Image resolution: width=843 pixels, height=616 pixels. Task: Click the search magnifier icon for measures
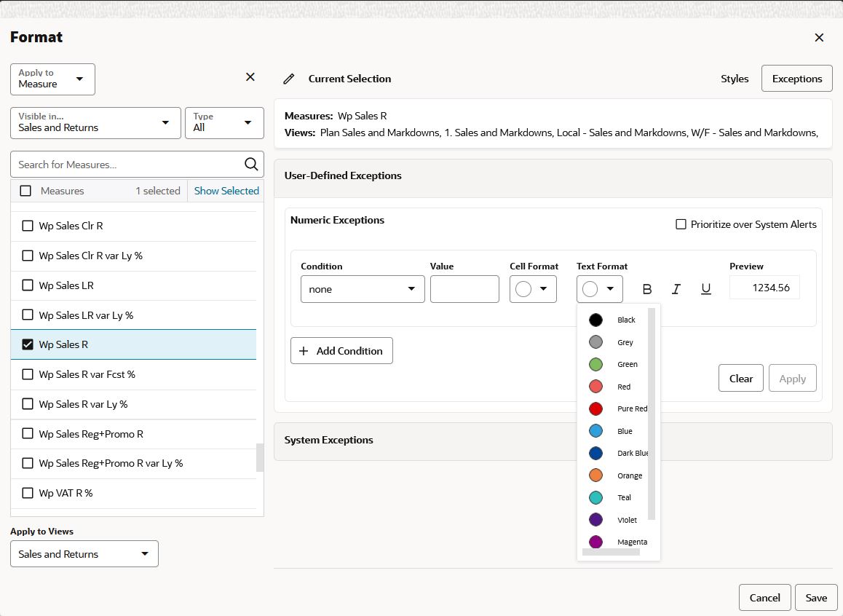coord(251,165)
